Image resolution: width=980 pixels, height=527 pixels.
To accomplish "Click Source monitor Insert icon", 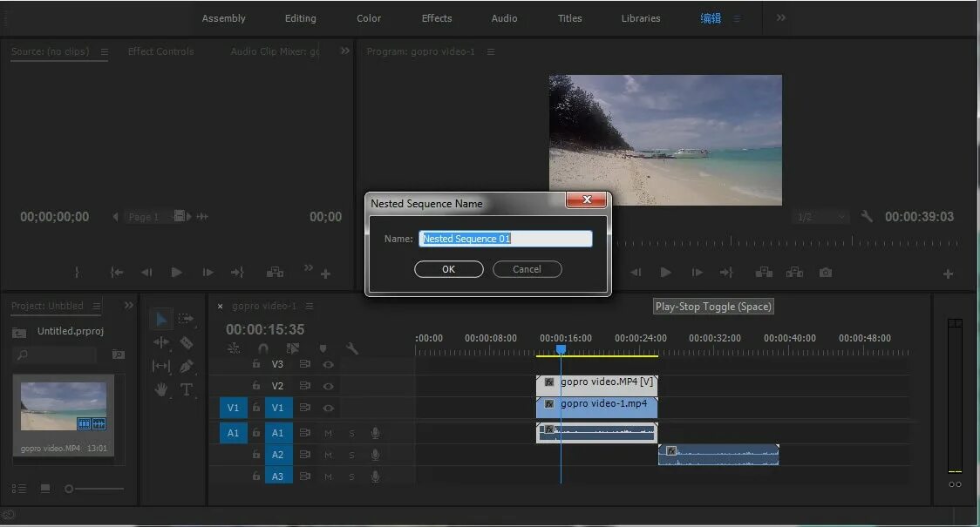I will click(x=275, y=273).
